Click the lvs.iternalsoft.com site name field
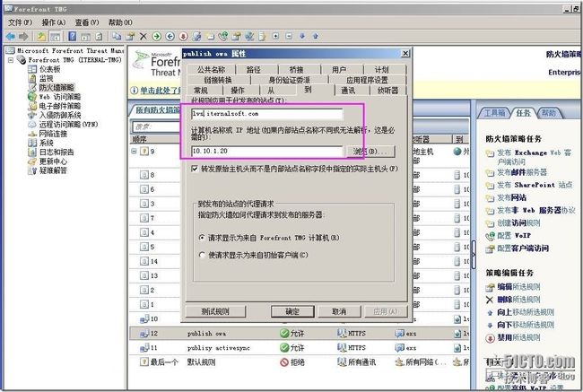Screen dimensions: 583x392 point(266,114)
